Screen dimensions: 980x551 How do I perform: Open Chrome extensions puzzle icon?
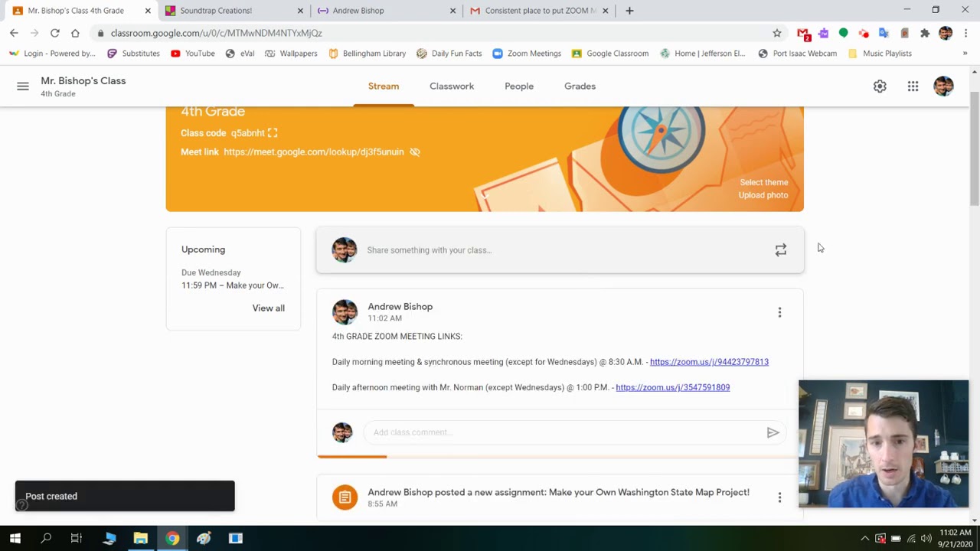[x=925, y=33]
